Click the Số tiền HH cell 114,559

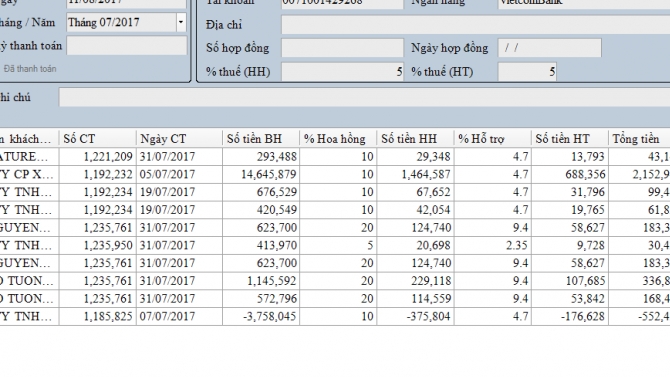[415, 299]
